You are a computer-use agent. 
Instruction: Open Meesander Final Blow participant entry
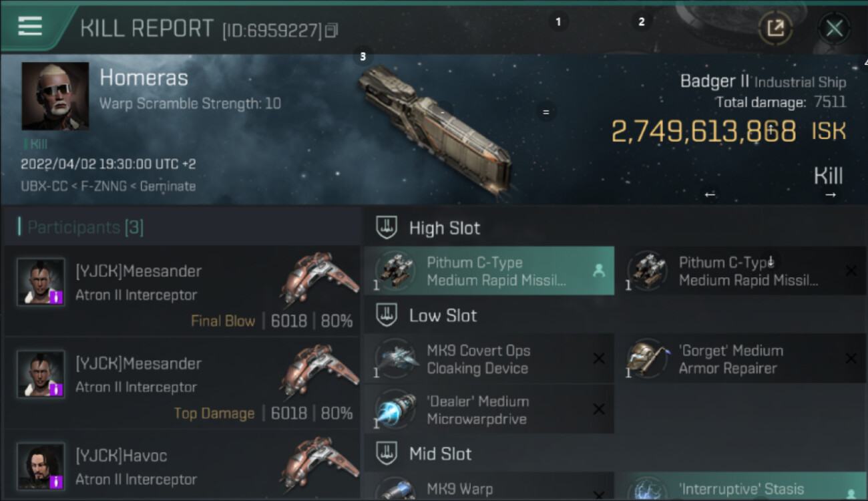pyautogui.click(x=182, y=291)
